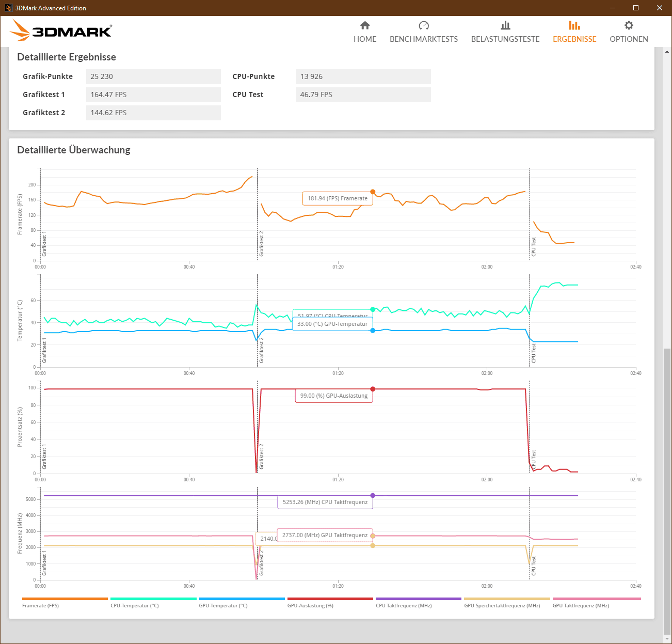The width and height of the screenshot is (672, 644).
Task: Click the blue GPU-Temperatur data point marker
Action: coord(373,331)
